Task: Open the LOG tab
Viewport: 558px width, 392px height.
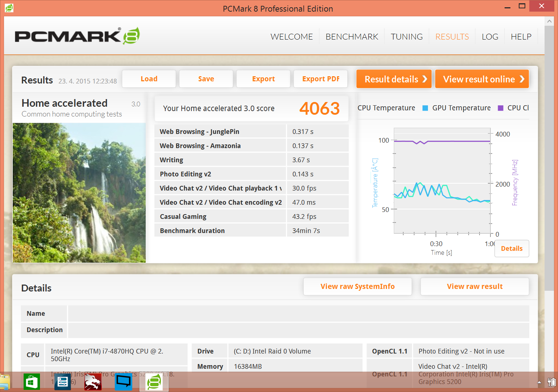Action: coord(490,37)
